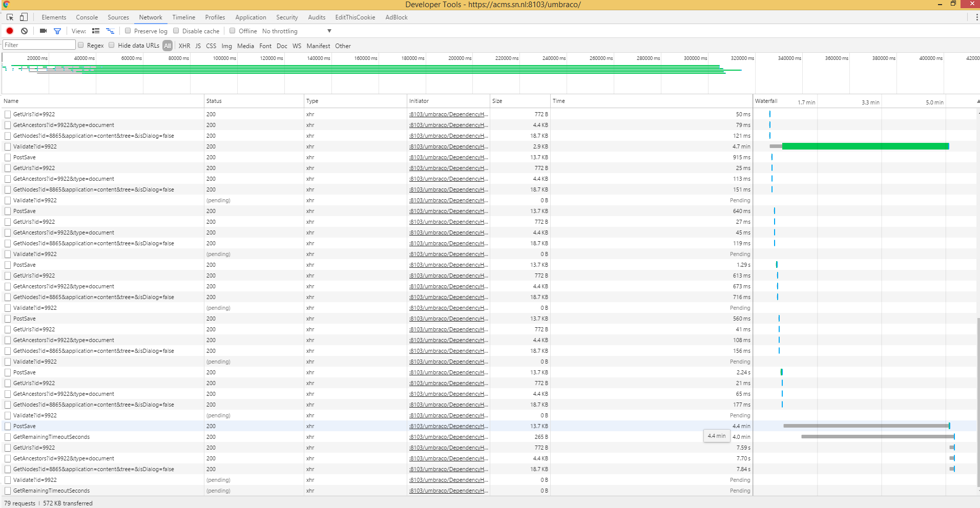Click the overview timeline at 200000 ms

(x=460, y=58)
